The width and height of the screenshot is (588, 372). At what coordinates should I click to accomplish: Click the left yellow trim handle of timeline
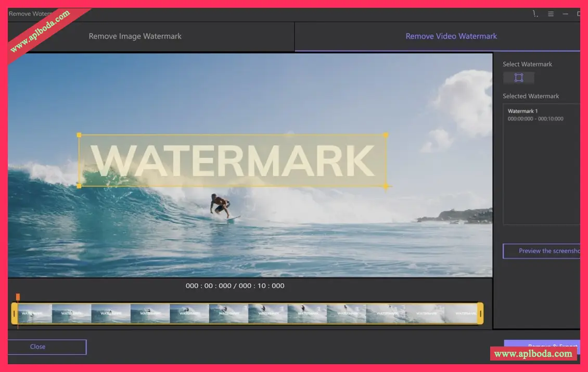[14, 314]
